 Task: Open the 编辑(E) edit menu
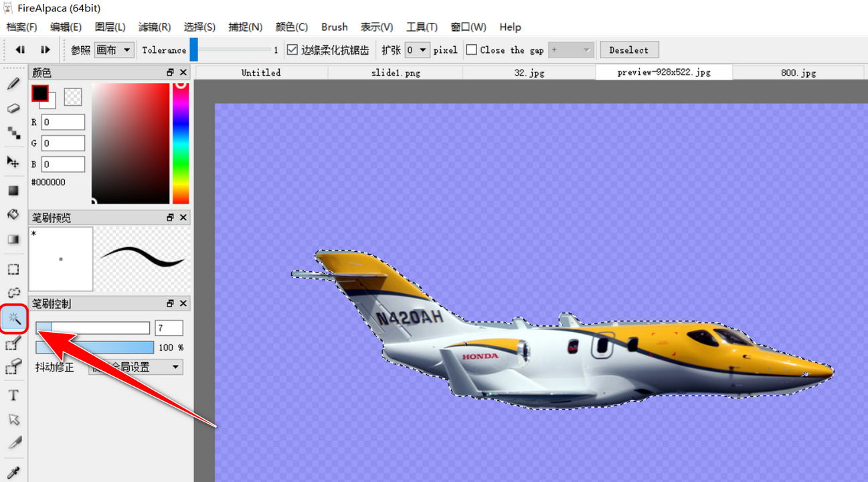66,27
